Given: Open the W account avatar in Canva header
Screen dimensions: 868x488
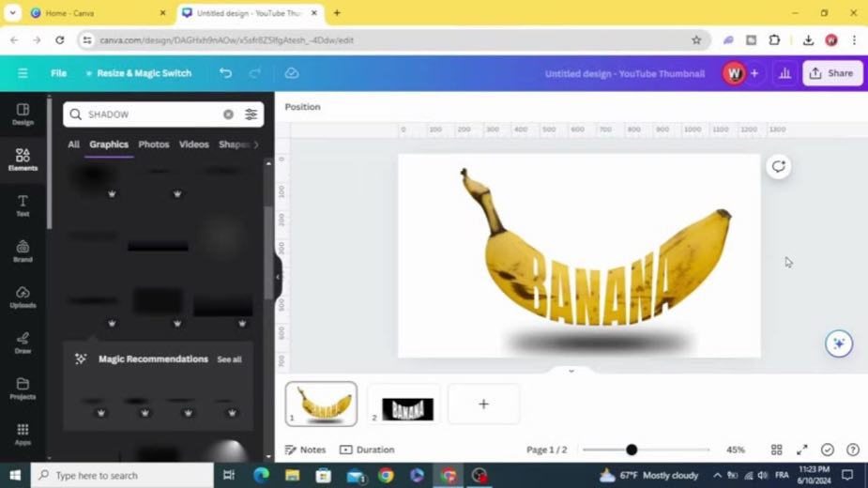Looking at the screenshot, I should 734,73.
